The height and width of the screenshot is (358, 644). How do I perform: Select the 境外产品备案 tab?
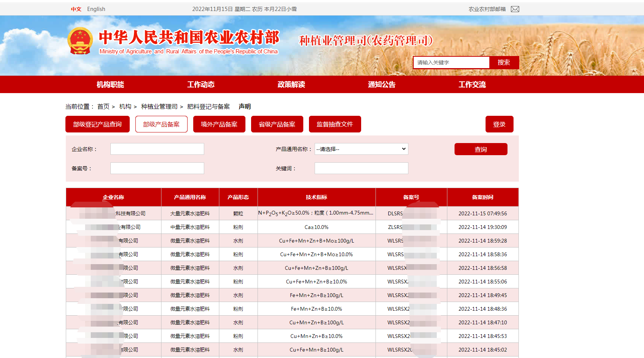pyautogui.click(x=219, y=124)
